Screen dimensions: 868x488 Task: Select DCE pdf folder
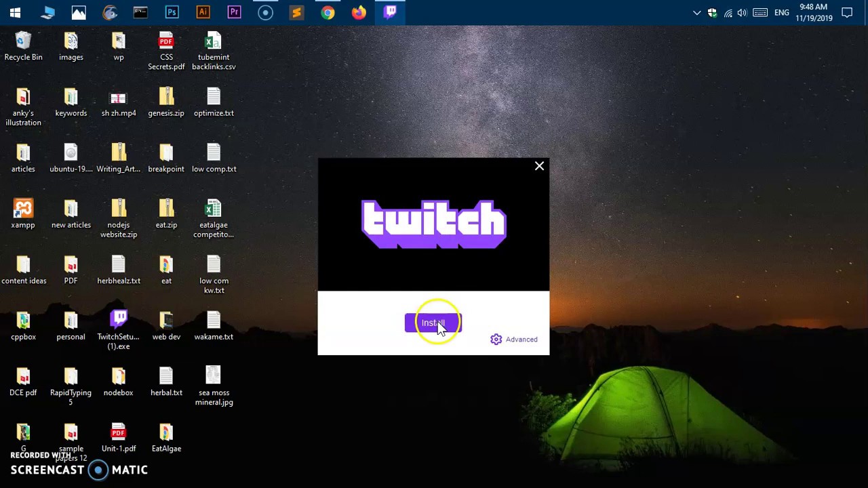23,382
